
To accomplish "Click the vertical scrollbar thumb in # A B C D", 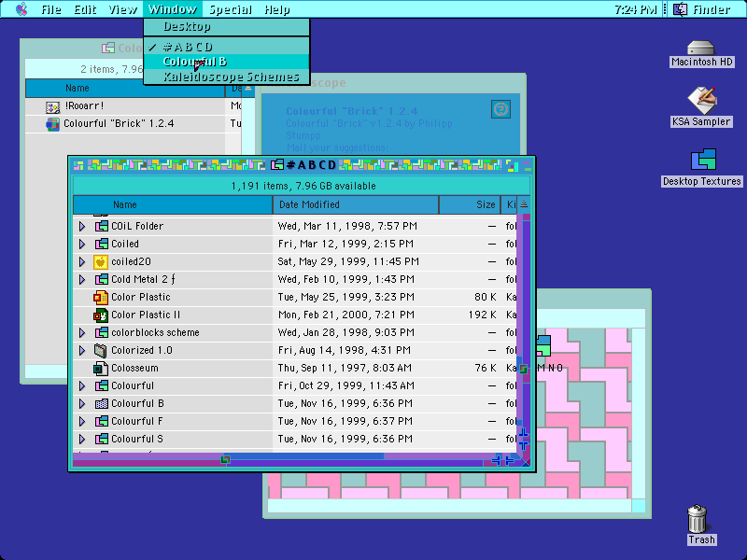I will pyautogui.click(x=524, y=369).
